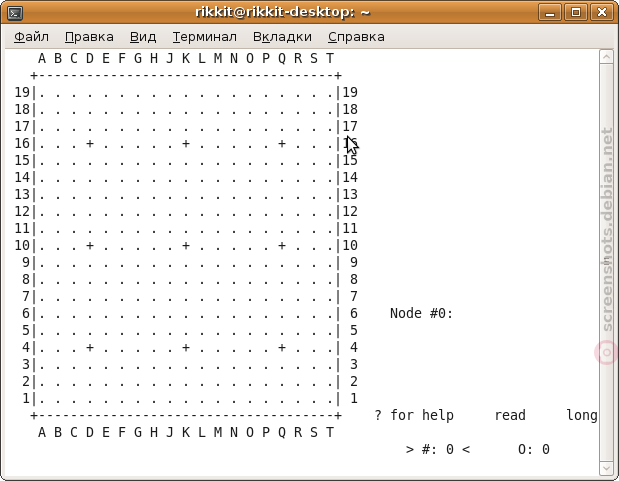Click the Q10 star point on the board

(x=282, y=246)
